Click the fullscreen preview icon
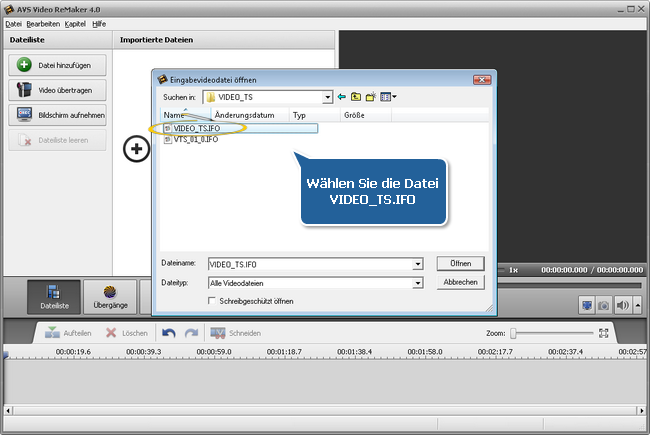This screenshot has width=650, height=435. point(587,306)
